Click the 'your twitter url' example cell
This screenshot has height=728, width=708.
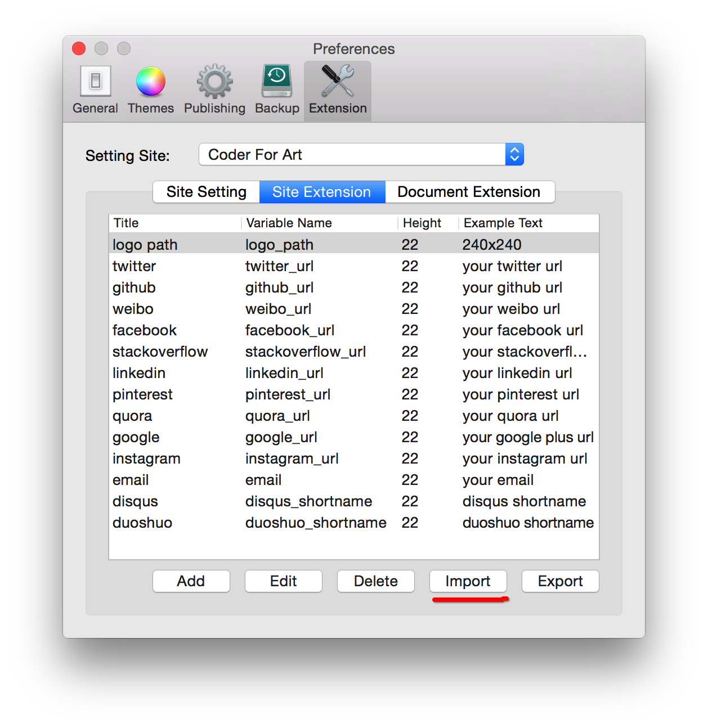(512, 266)
